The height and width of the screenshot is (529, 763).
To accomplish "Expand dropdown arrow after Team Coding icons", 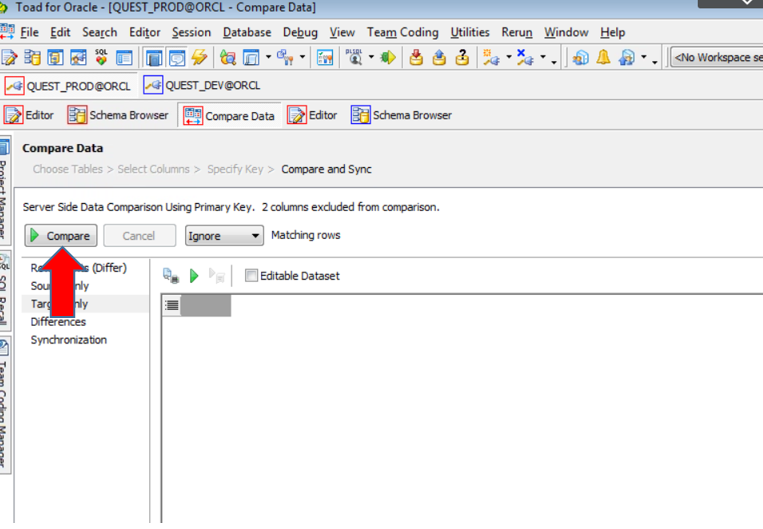I will click(644, 57).
